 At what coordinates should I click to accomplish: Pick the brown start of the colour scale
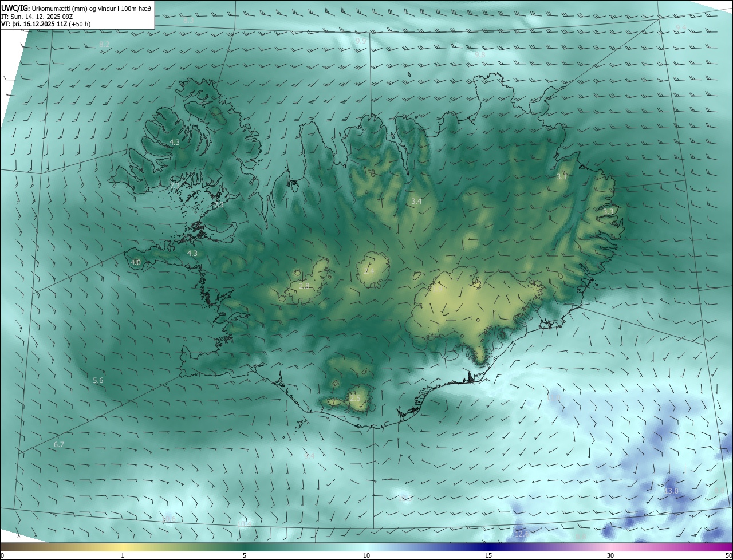(11, 547)
